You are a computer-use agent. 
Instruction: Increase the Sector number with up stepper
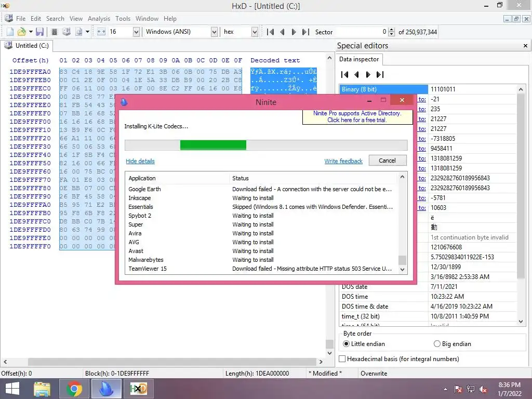pos(392,30)
